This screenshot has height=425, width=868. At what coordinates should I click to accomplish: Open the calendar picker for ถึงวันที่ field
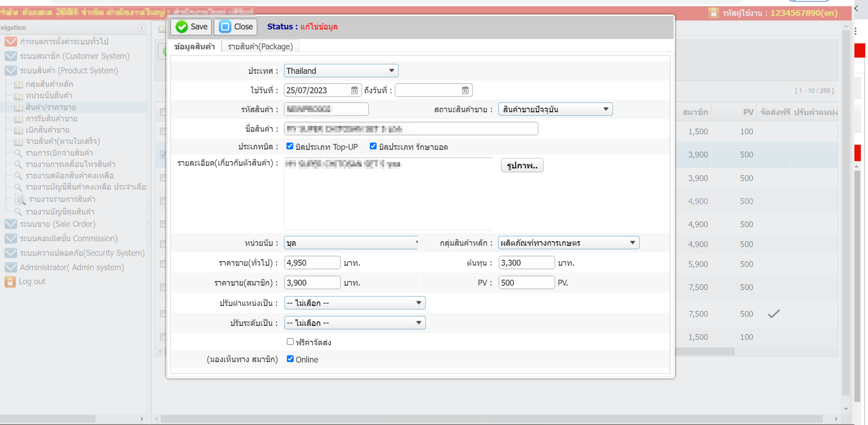point(465,90)
